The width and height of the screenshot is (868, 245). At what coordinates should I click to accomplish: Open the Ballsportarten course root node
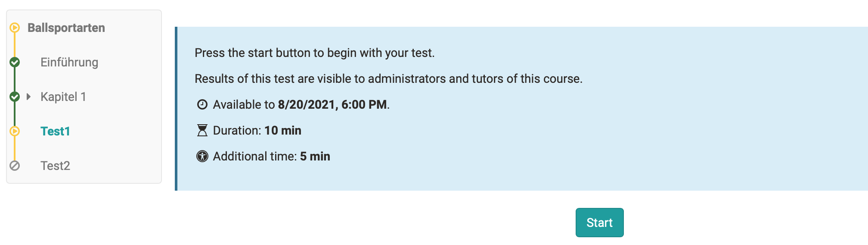pyautogui.click(x=66, y=28)
